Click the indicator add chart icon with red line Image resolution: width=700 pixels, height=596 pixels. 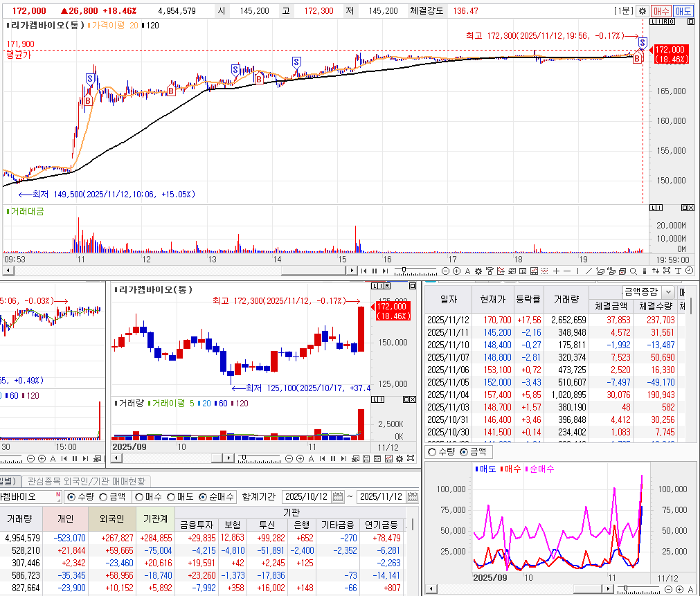[501, 271]
